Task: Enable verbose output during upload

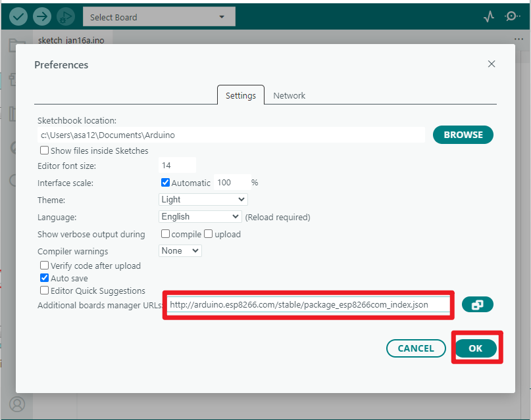Action: click(209, 234)
